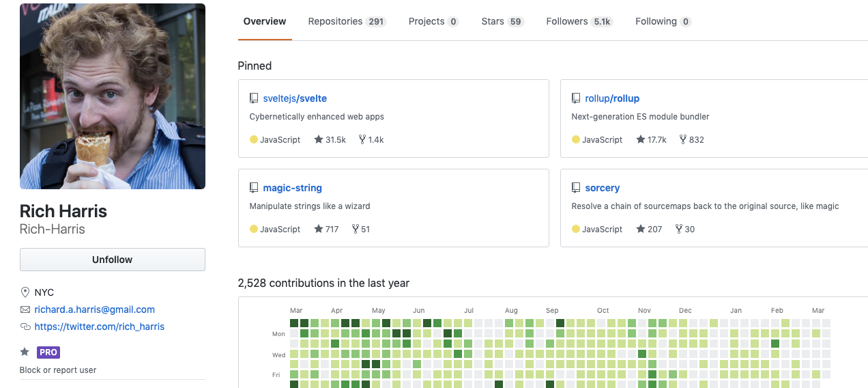Viewport: 868px width, 388px height.
Task: Click Block or report user
Action: pyautogui.click(x=58, y=370)
